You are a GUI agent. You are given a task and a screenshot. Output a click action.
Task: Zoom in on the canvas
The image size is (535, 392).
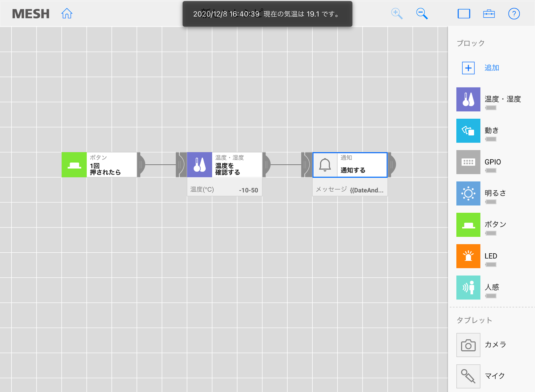pyautogui.click(x=397, y=14)
